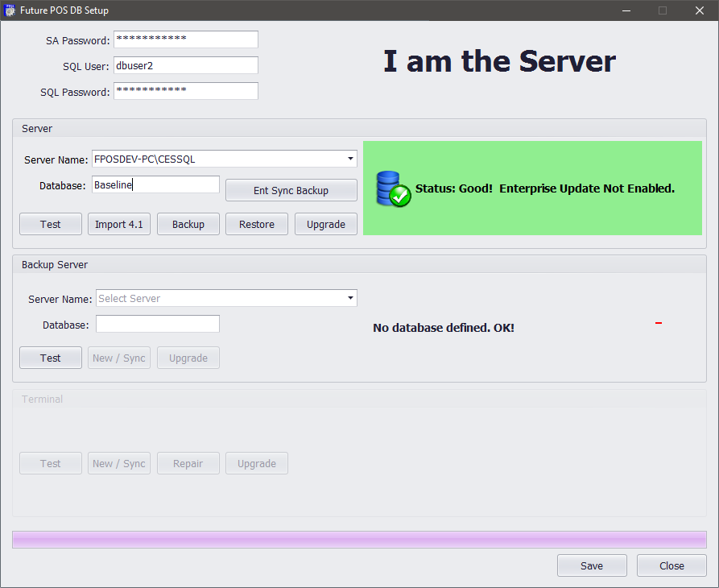
Task: Open the Backup Server 'Select Server' dropdown
Action: click(350, 298)
